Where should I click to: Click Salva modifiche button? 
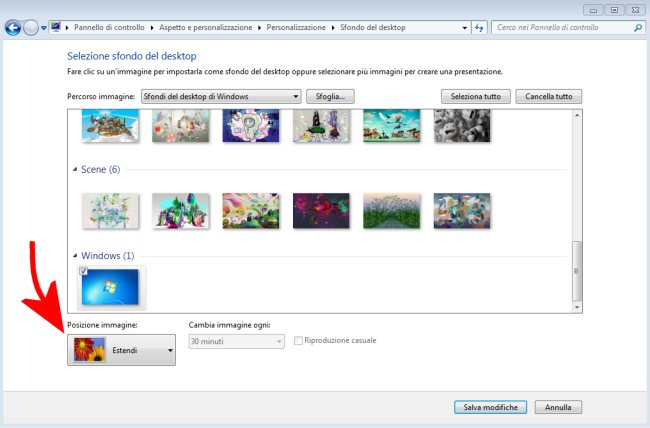pyautogui.click(x=490, y=407)
